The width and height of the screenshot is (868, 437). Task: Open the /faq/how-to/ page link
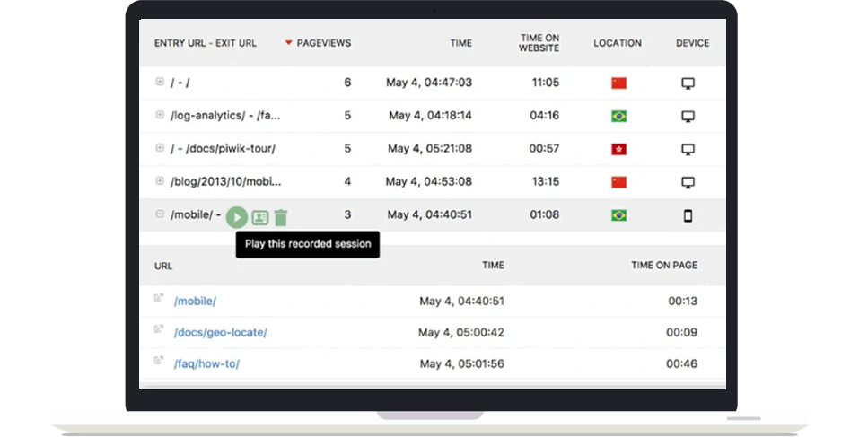206,363
